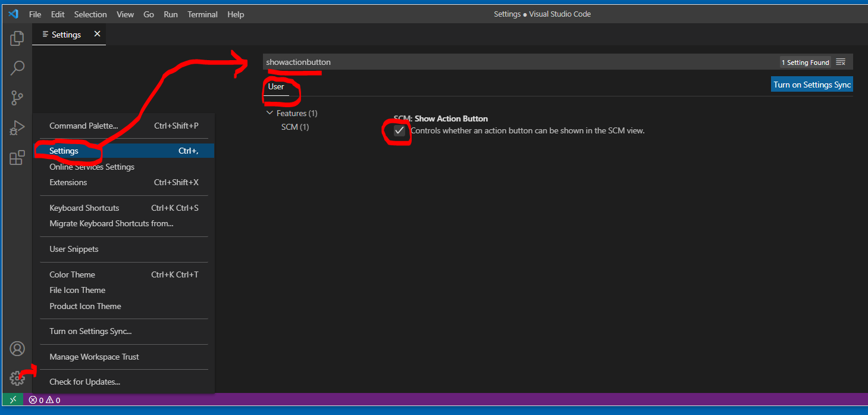Open the Source Control icon
Viewport: 868px width, 415px height.
point(17,97)
